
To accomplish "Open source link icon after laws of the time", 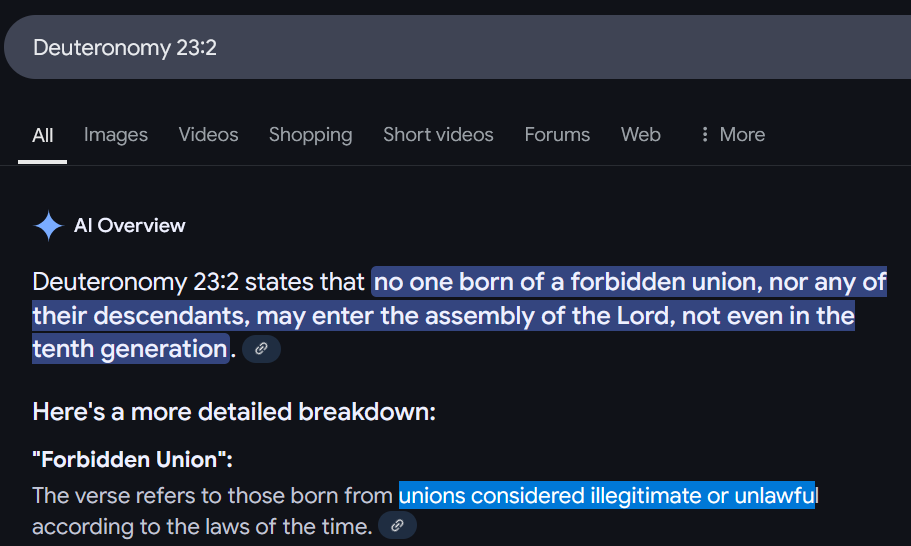I will pos(397,526).
